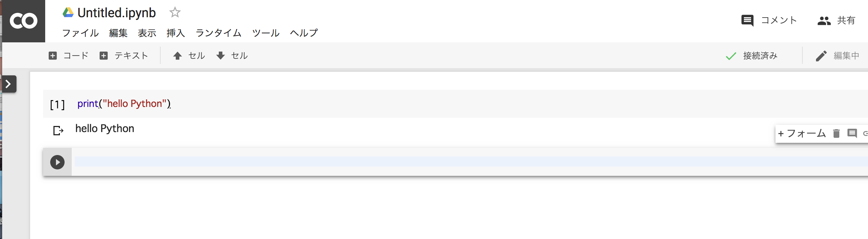Star the Untitled.ipynb notebook
Screen dimensions: 868x239
coord(175,13)
